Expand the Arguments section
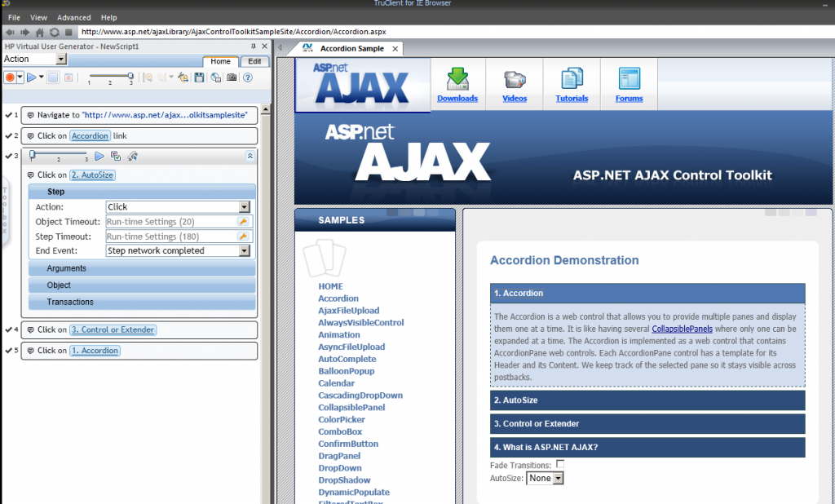 tap(142, 268)
